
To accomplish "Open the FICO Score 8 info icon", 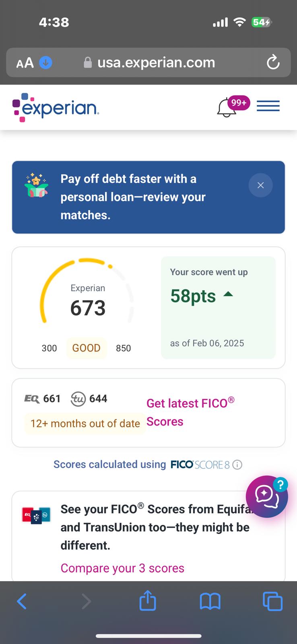I will tap(237, 465).
